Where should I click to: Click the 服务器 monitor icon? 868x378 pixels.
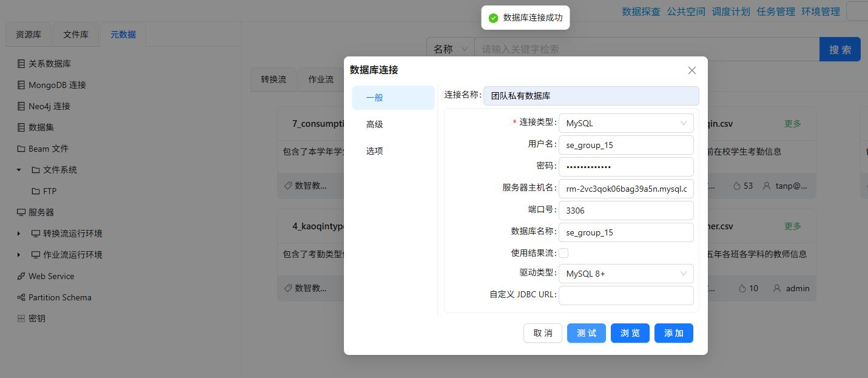21,212
